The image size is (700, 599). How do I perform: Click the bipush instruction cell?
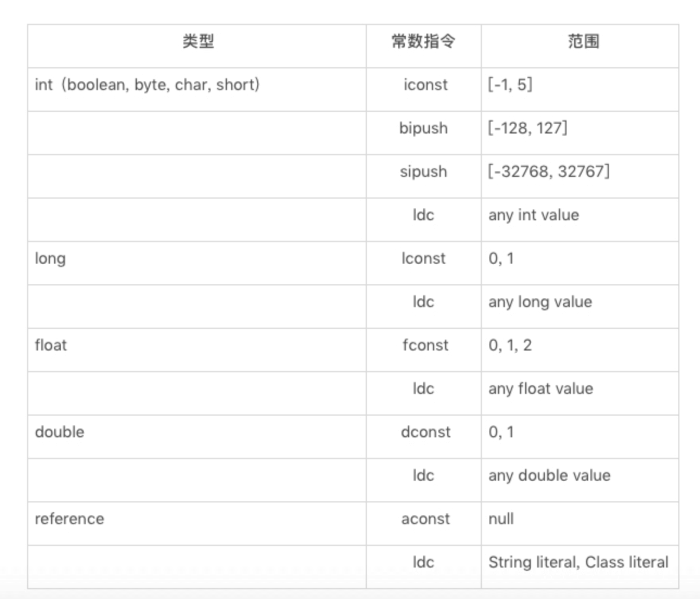[x=424, y=133]
